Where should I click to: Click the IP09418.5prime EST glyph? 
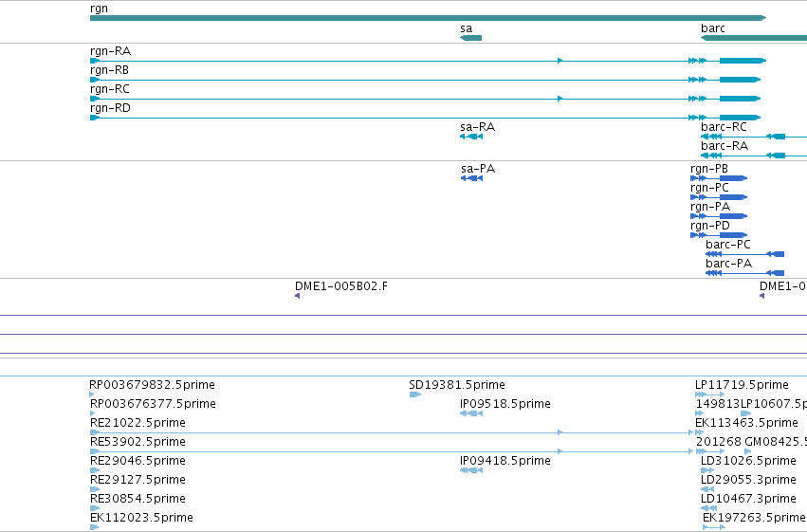(x=471, y=470)
